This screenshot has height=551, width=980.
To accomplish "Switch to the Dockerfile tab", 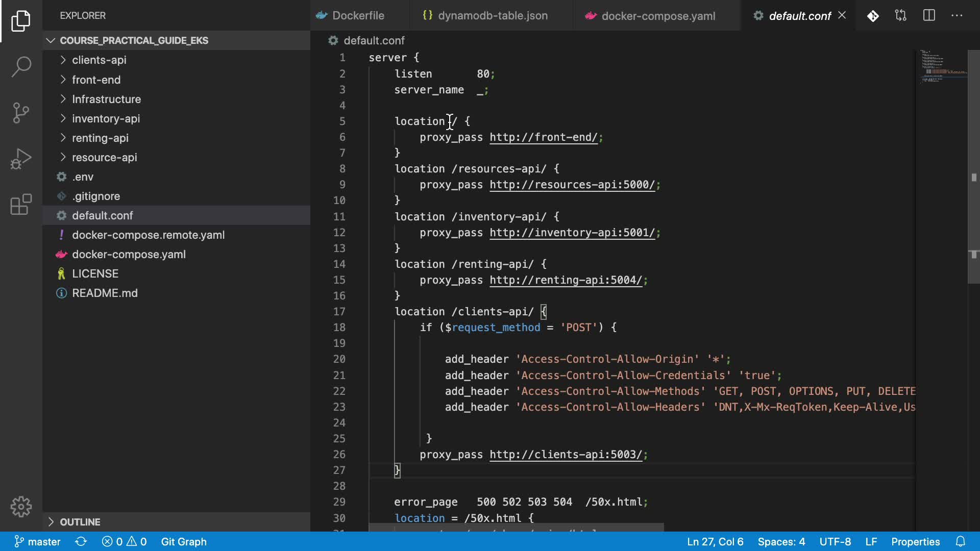I will pyautogui.click(x=358, y=16).
